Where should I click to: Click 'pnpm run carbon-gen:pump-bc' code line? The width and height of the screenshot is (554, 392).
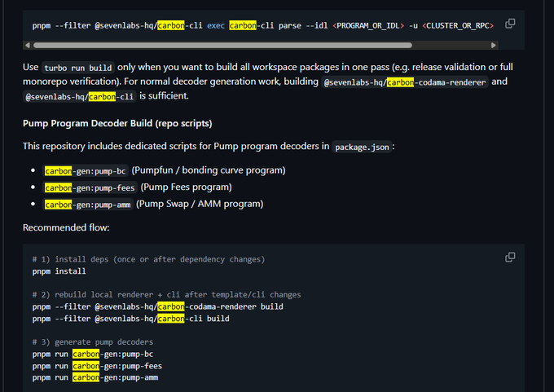click(x=93, y=354)
